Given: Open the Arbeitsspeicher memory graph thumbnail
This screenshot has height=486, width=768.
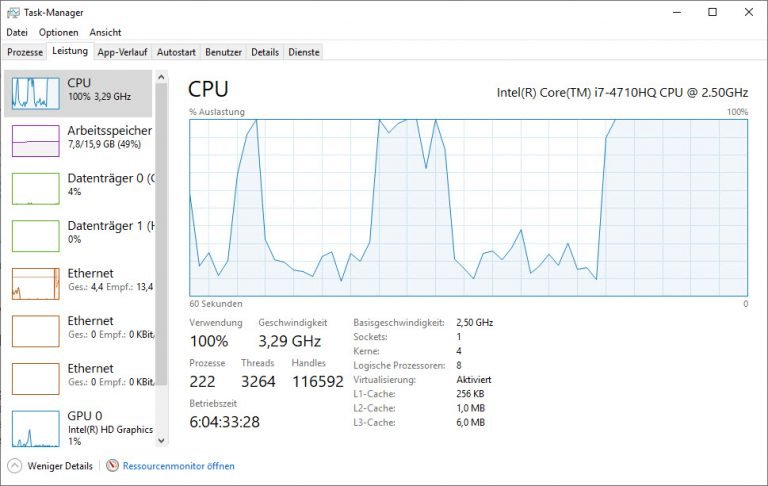Looking at the screenshot, I should (x=35, y=140).
